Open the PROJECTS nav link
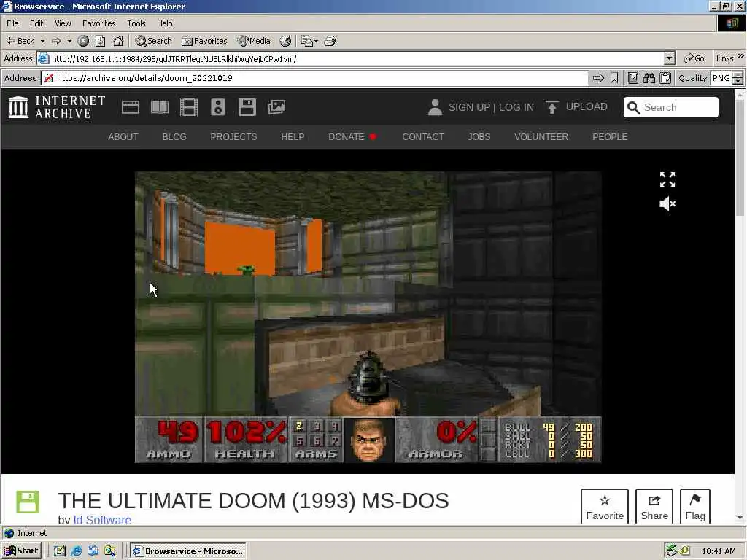747x560 pixels. click(x=233, y=136)
